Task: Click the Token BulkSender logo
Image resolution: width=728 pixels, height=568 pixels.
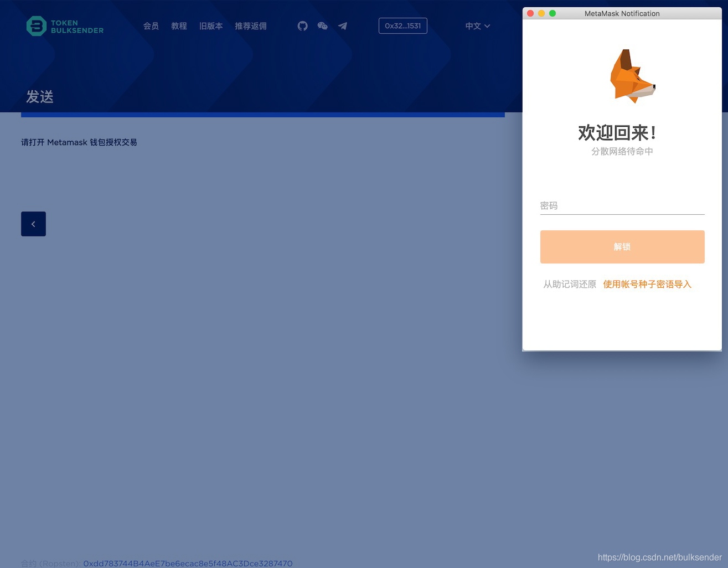Action: 65,26
